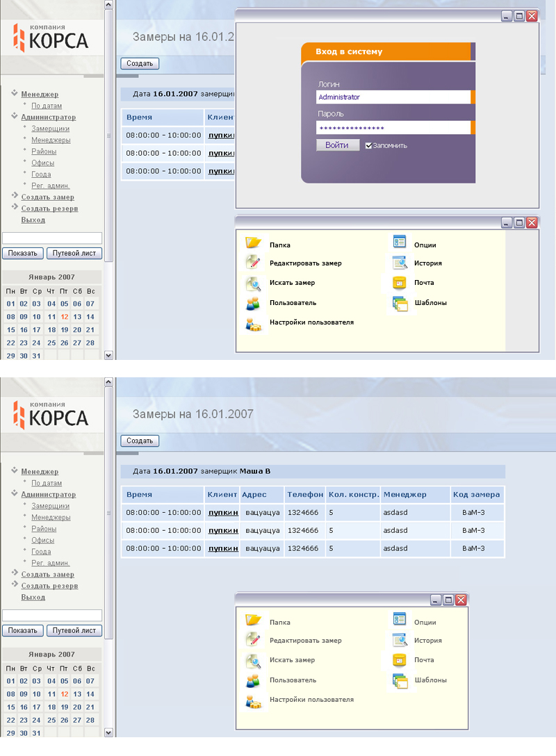Click the Редактировать замер icon in the upper screenshot's panel

point(253,262)
